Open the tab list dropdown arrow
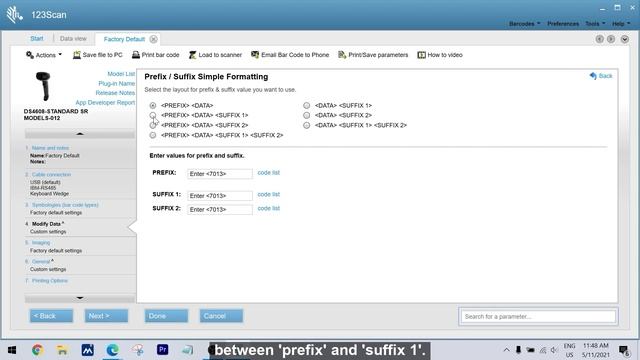The width and height of the screenshot is (640, 360). tap(625, 39)
